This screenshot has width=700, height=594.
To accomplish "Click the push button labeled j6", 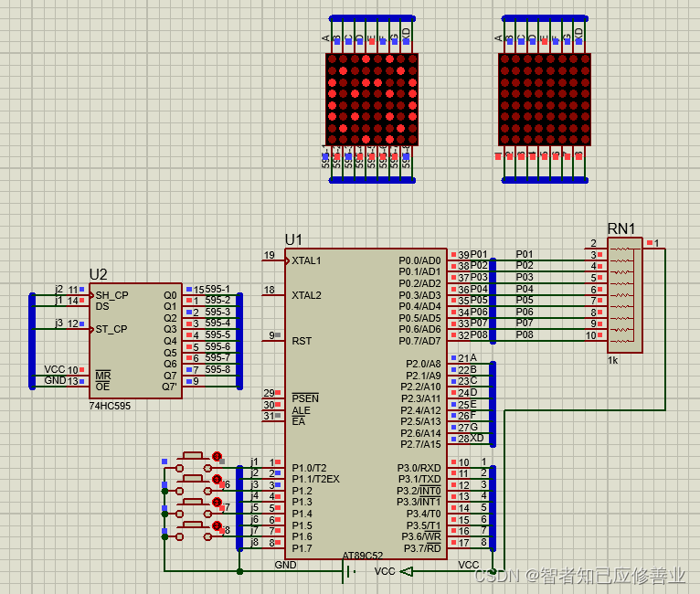I will tap(194, 485).
